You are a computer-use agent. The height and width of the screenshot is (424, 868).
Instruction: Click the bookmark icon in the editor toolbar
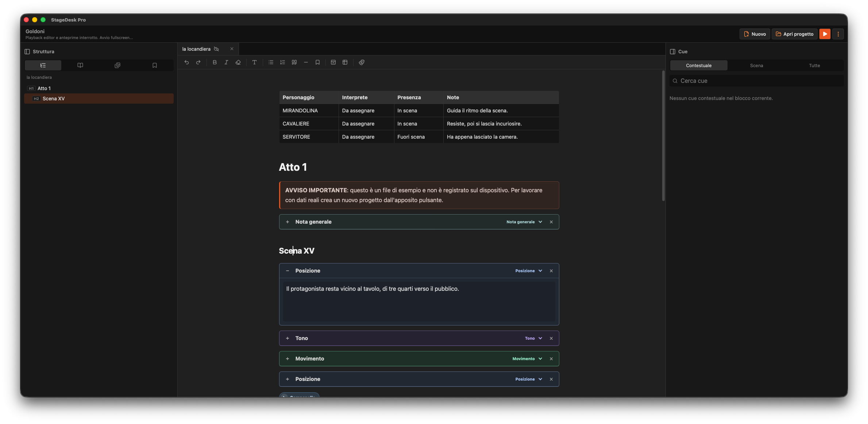(x=317, y=62)
